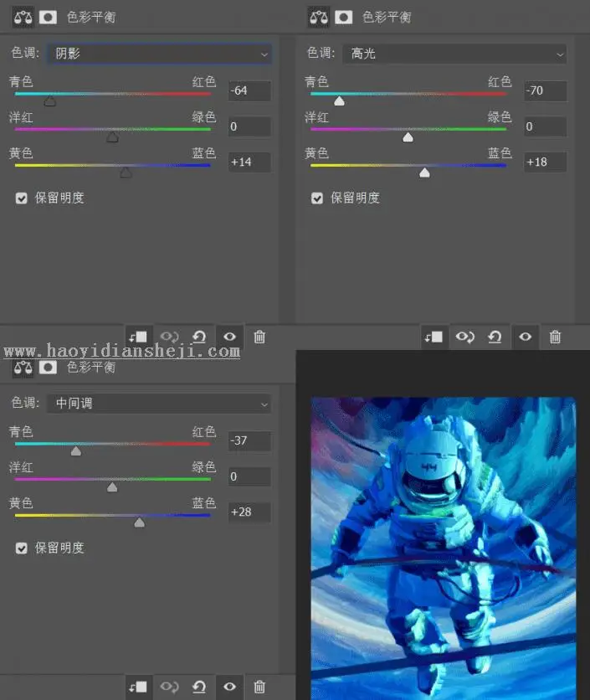Delete adjustment layer in midtones panel
This screenshot has height=700, width=590.
[259, 687]
